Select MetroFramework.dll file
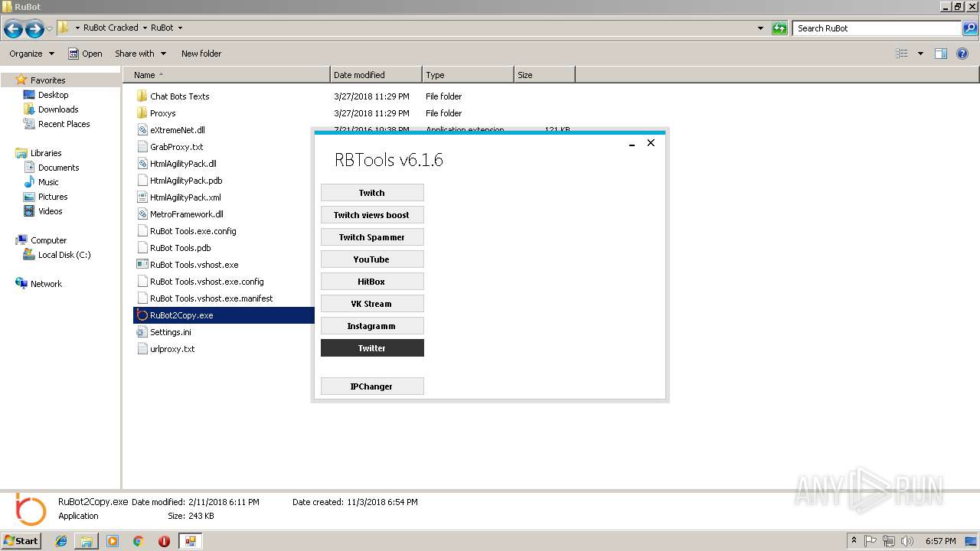This screenshot has width=980, height=551. [186, 214]
